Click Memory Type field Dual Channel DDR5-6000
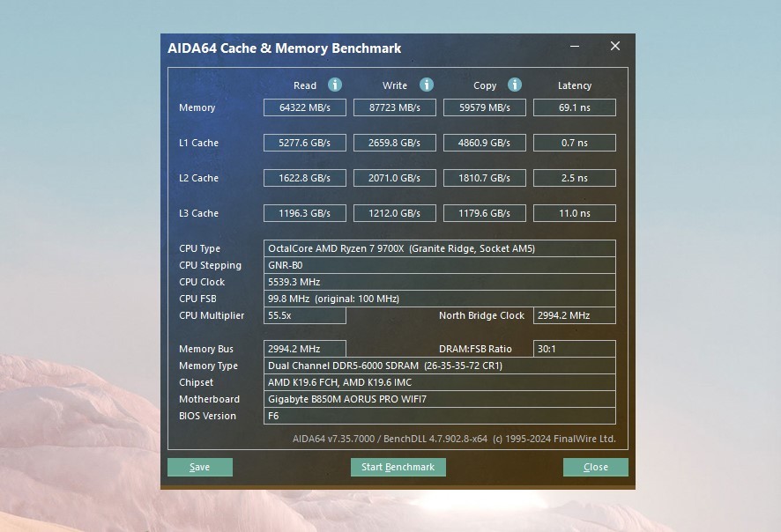Viewport: 781px width, 532px height. (439, 366)
